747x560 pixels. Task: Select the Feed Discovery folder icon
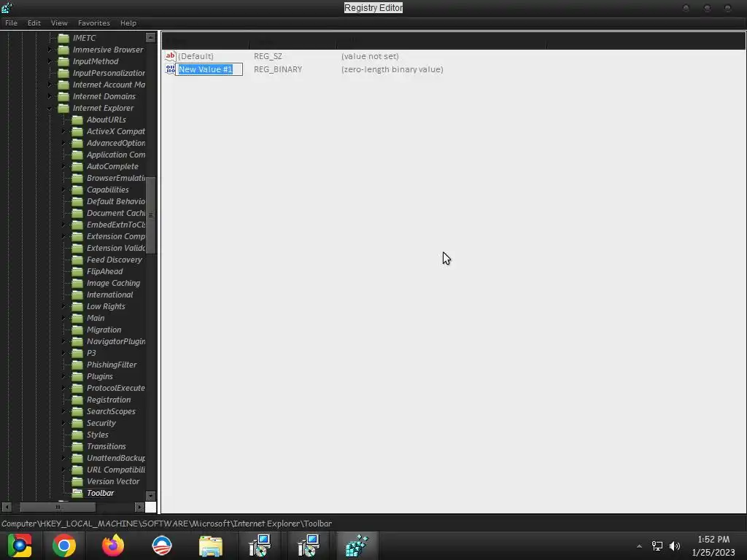(77, 260)
